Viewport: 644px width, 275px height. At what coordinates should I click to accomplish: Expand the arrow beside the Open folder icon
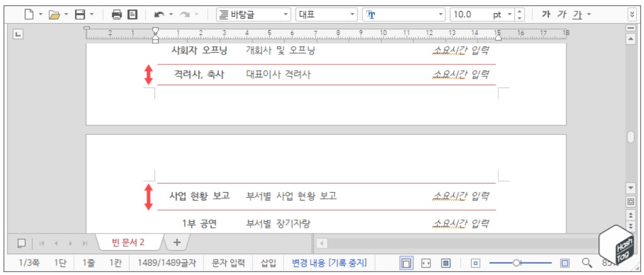pos(66,15)
